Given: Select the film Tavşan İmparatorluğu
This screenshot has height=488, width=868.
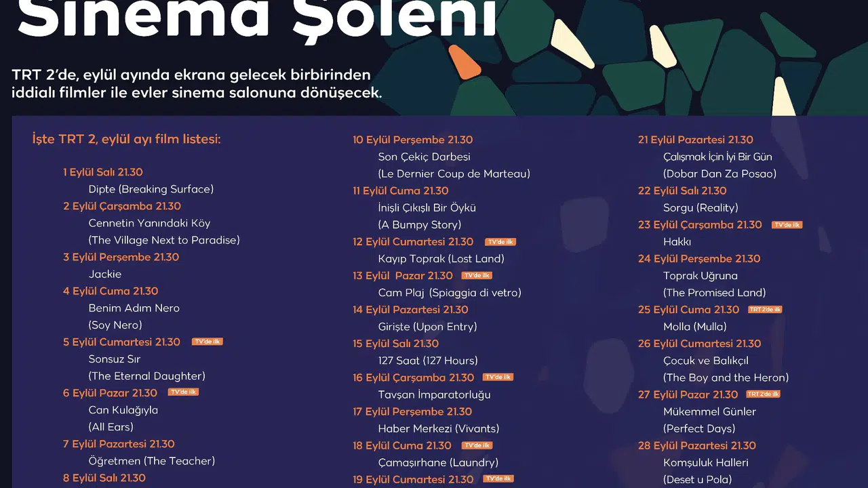Looking at the screenshot, I should (434, 394).
